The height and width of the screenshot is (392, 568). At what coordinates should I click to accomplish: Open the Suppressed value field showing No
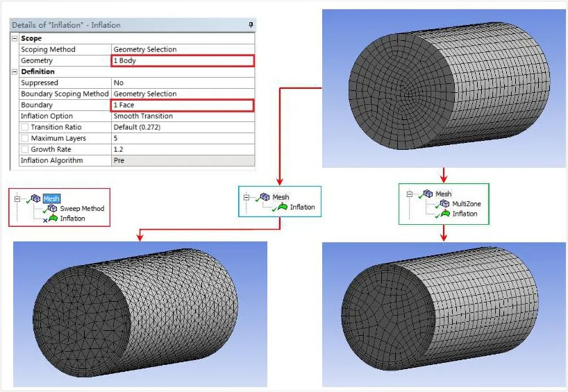click(x=183, y=83)
